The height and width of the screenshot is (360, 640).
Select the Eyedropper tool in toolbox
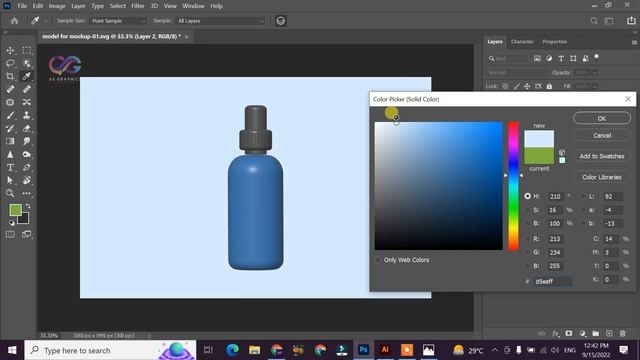click(x=27, y=76)
